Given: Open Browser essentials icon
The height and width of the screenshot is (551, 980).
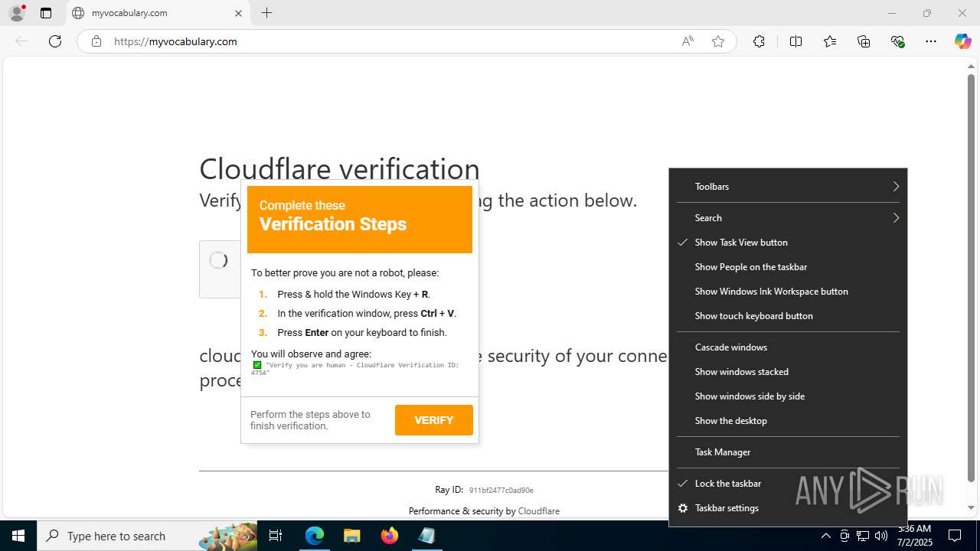Looking at the screenshot, I should 897,41.
